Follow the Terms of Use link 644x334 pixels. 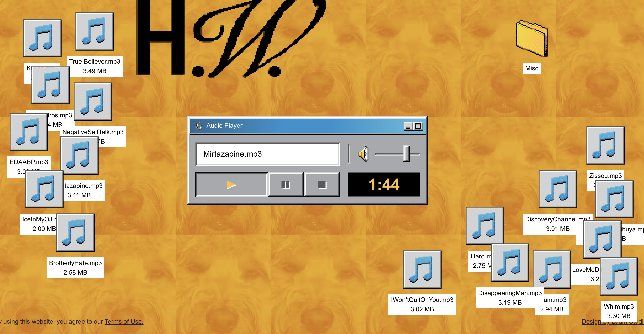pyautogui.click(x=124, y=322)
